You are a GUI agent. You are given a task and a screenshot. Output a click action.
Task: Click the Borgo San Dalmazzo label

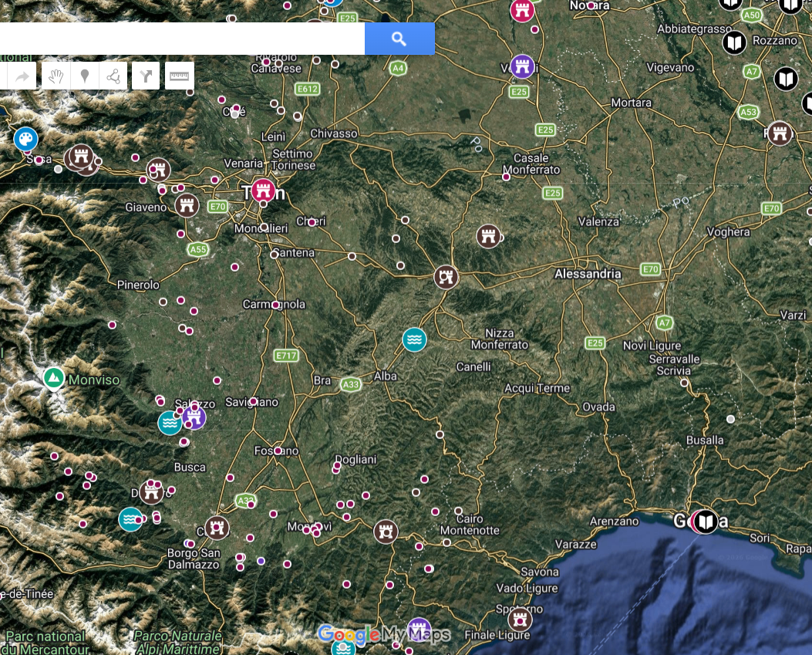tap(194, 559)
